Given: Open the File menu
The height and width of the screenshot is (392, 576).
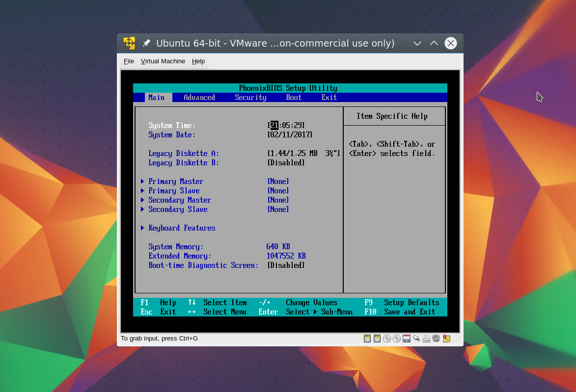Looking at the screenshot, I should (x=129, y=61).
